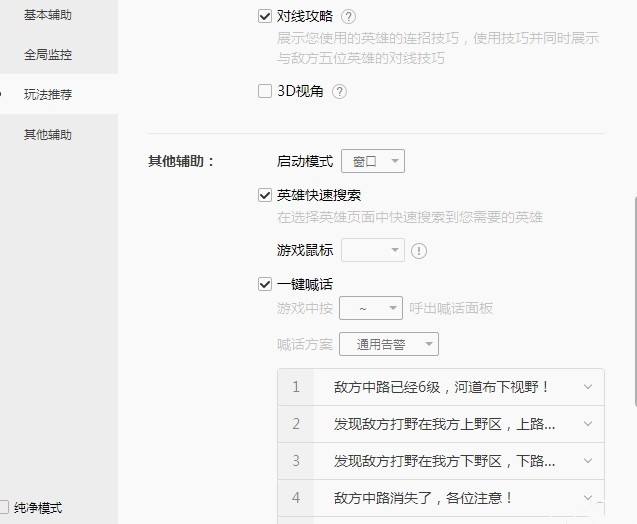Click the number 2 cell in shout list
This screenshot has height=524, width=637.
tap(296, 424)
